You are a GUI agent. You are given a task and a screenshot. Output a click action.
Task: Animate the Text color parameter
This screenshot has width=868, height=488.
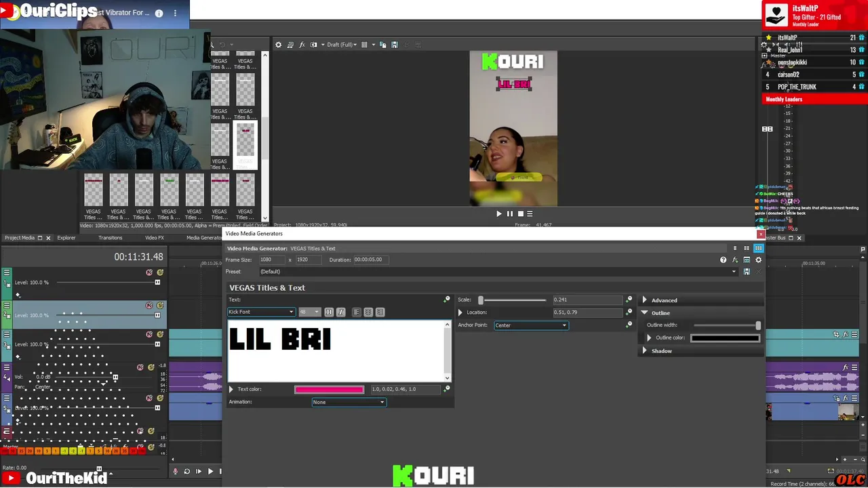click(446, 389)
